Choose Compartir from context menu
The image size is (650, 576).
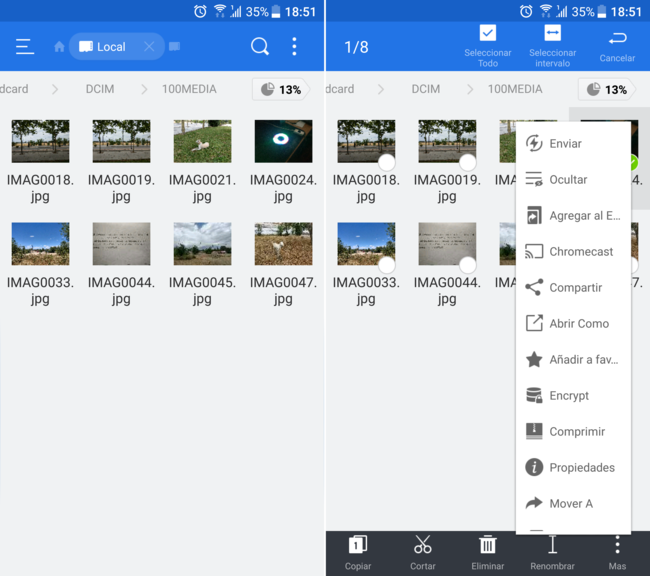[x=575, y=288]
